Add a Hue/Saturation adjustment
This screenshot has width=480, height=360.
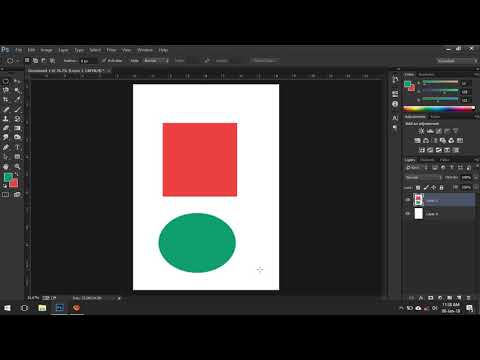click(x=417, y=140)
